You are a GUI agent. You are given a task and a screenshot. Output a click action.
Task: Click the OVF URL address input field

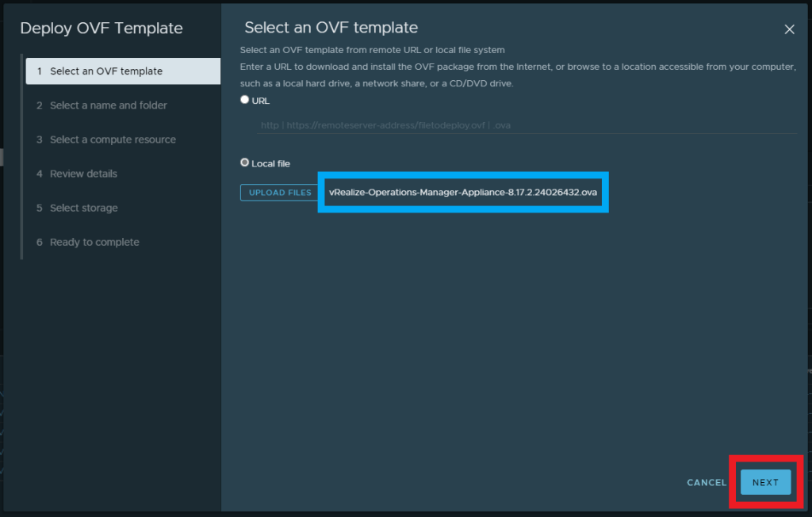click(x=523, y=125)
